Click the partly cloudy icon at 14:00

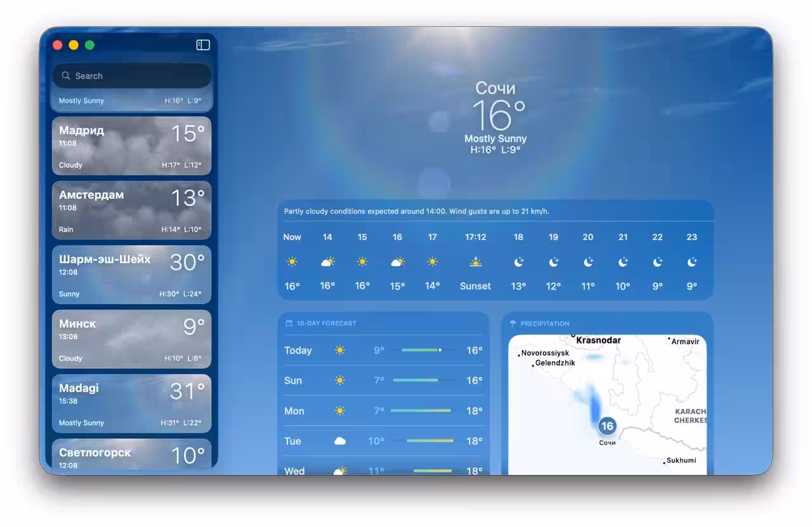click(x=327, y=261)
